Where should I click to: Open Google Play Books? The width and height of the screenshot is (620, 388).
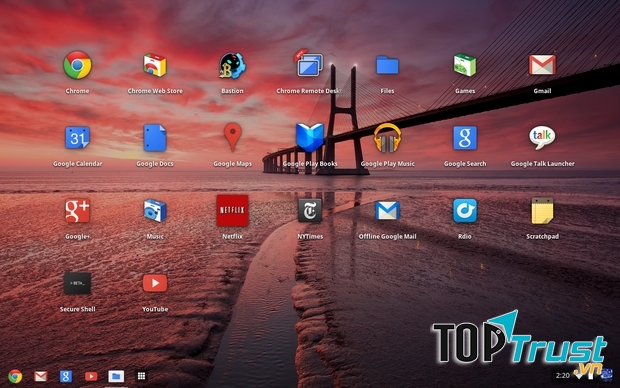tap(310, 138)
